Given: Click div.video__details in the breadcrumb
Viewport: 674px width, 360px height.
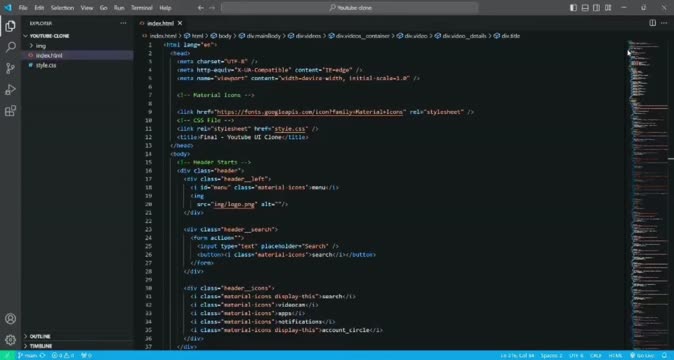Looking at the screenshot, I should pyautogui.click(x=465, y=36).
